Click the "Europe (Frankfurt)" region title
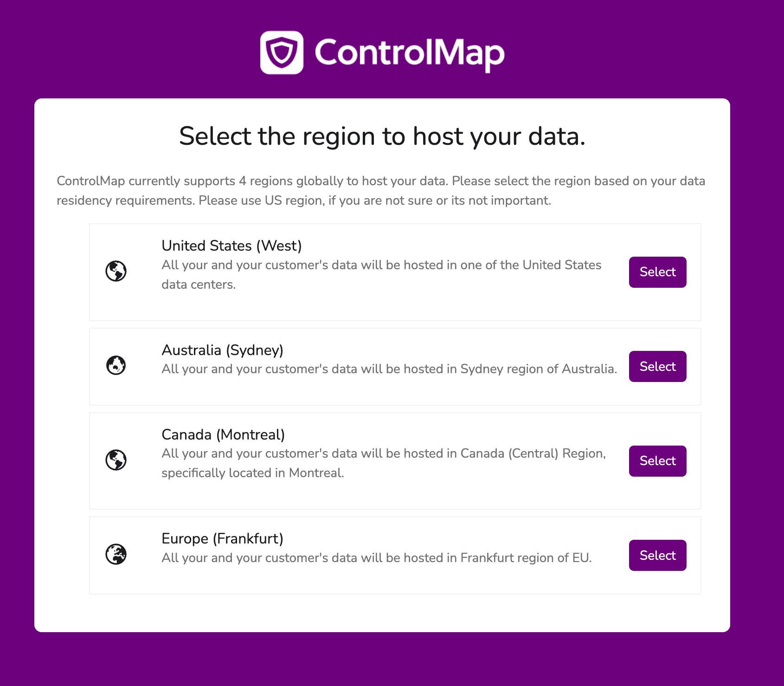 coord(222,538)
